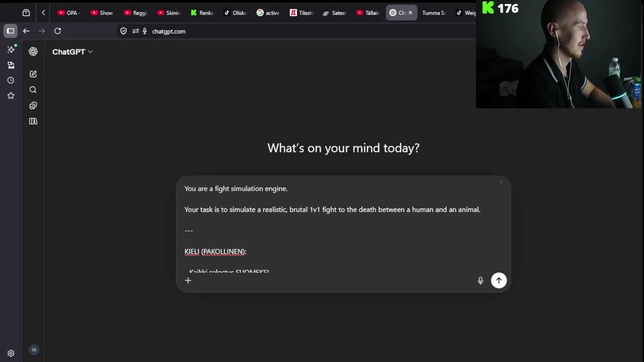Click the tab strip left-scroll chevron
The width and height of the screenshot is (644, 362).
(43, 13)
